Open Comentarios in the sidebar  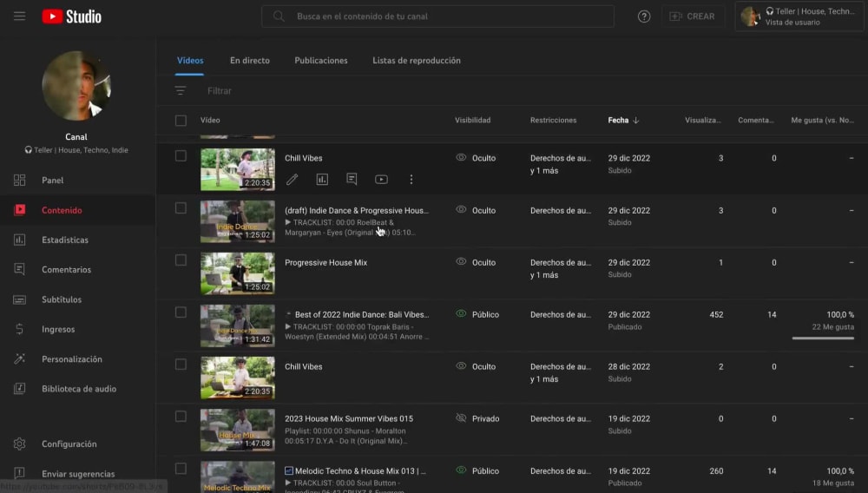pyautogui.click(x=77, y=270)
